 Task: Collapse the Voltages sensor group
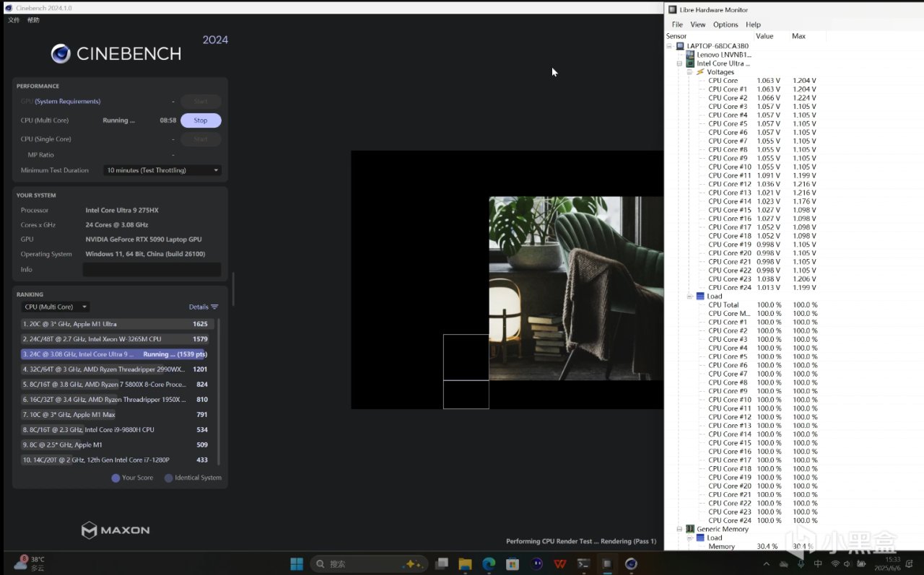coord(689,72)
